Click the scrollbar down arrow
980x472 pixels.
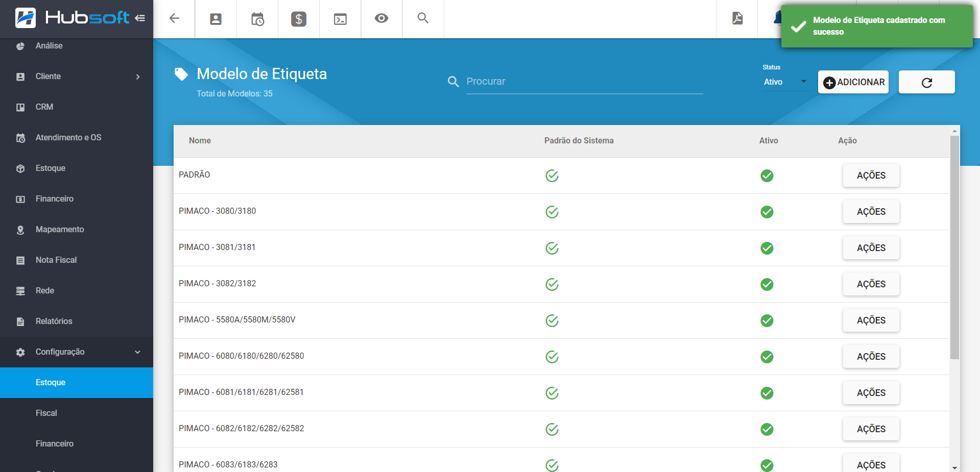pos(954,467)
